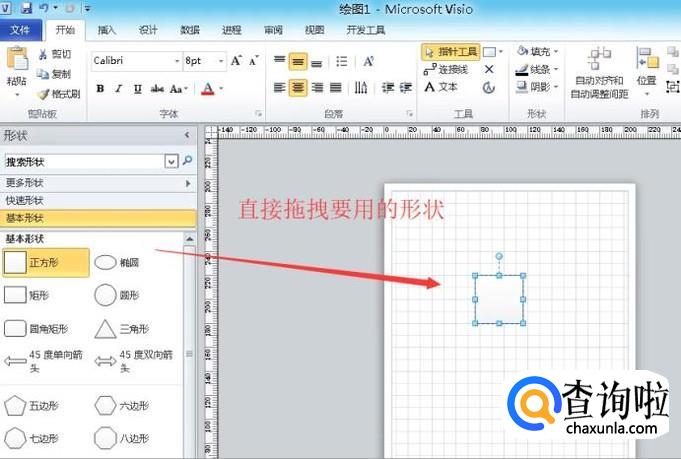681x459 pixels.
Task: Open the 线条 (Line) dropdown
Action: click(537, 69)
